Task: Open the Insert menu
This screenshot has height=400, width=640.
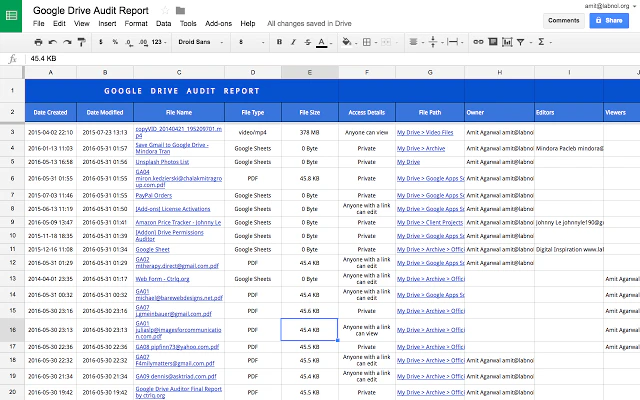Action: point(107,24)
